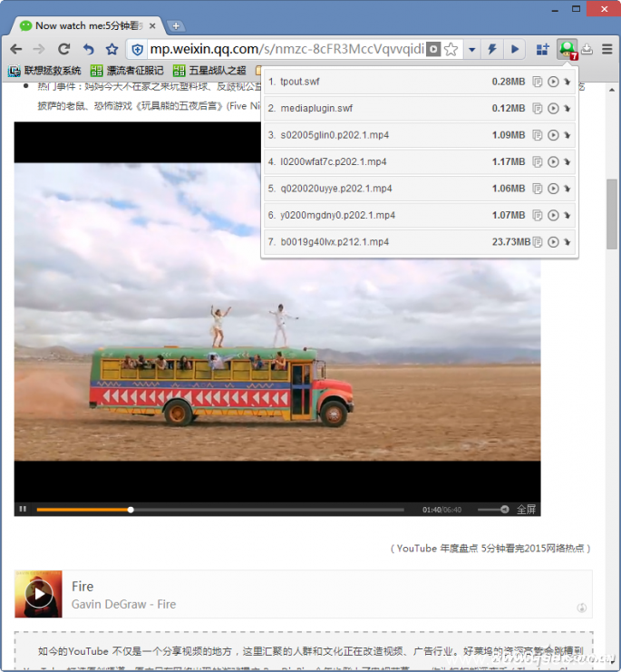This screenshot has height=672, width=621.
Task: Open favorites star in toolbar
Action: point(112,49)
